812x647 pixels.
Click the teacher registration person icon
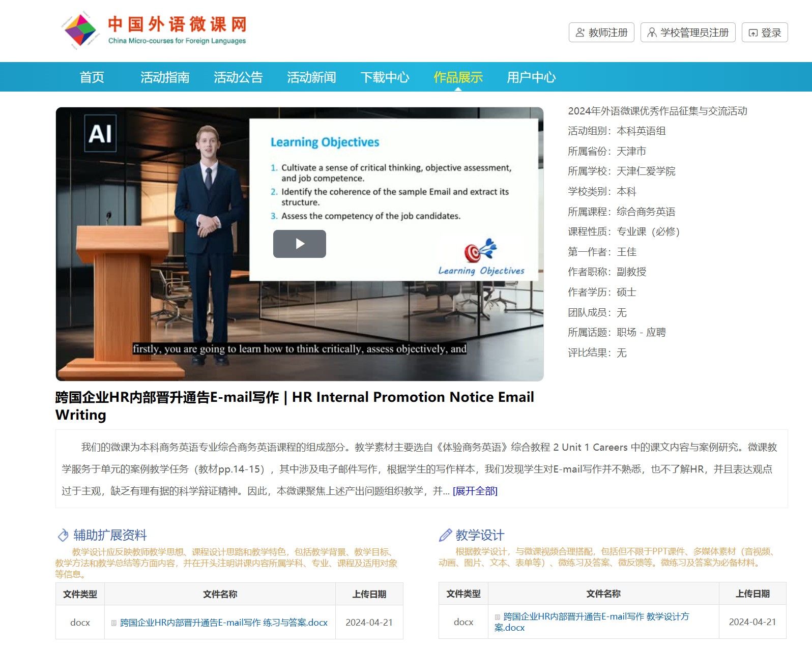click(580, 33)
